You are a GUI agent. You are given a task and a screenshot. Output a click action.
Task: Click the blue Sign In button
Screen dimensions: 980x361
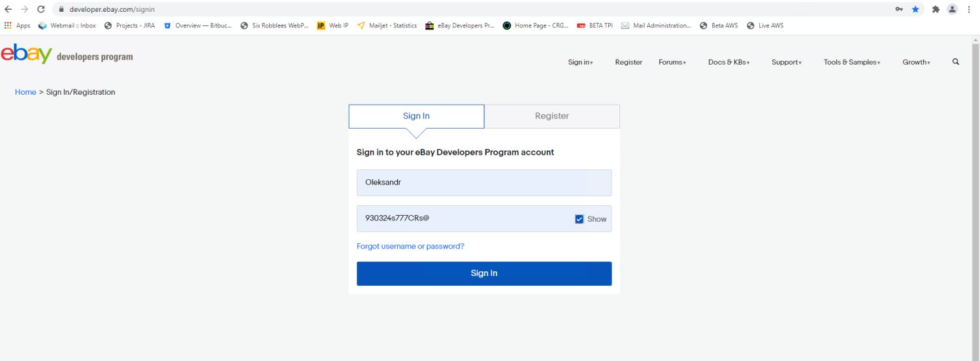[484, 273]
